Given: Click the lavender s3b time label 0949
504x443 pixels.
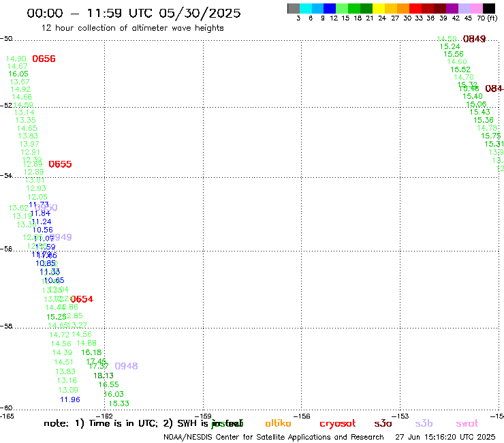Looking at the screenshot, I should coord(61,237).
